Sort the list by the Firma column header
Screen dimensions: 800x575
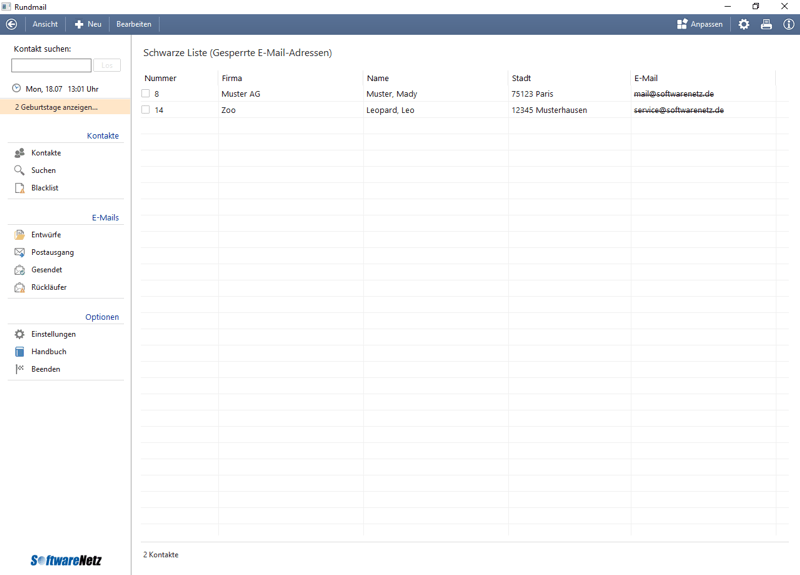232,78
